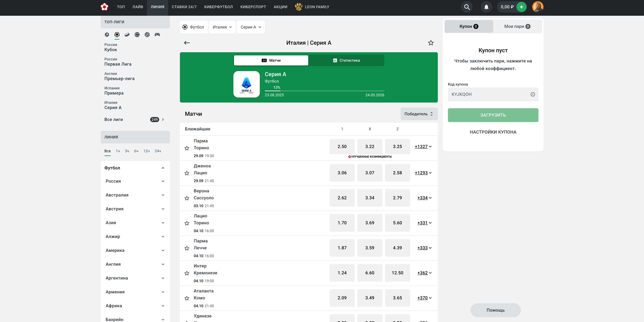
Task: Open КИБЕРСПОРТ in top menu
Action: click(253, 7)
